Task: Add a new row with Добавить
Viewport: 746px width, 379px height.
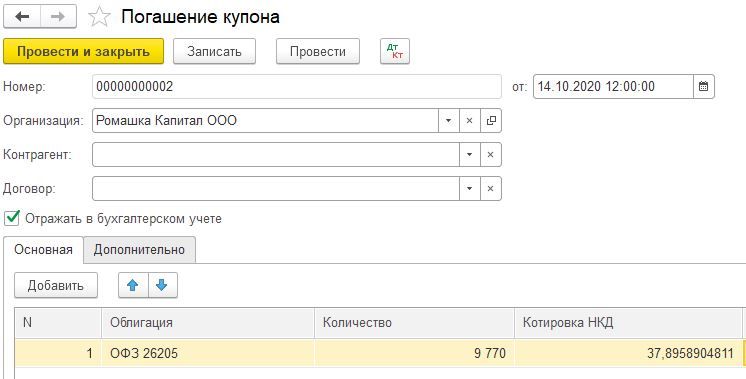Action: coord(56,285)
